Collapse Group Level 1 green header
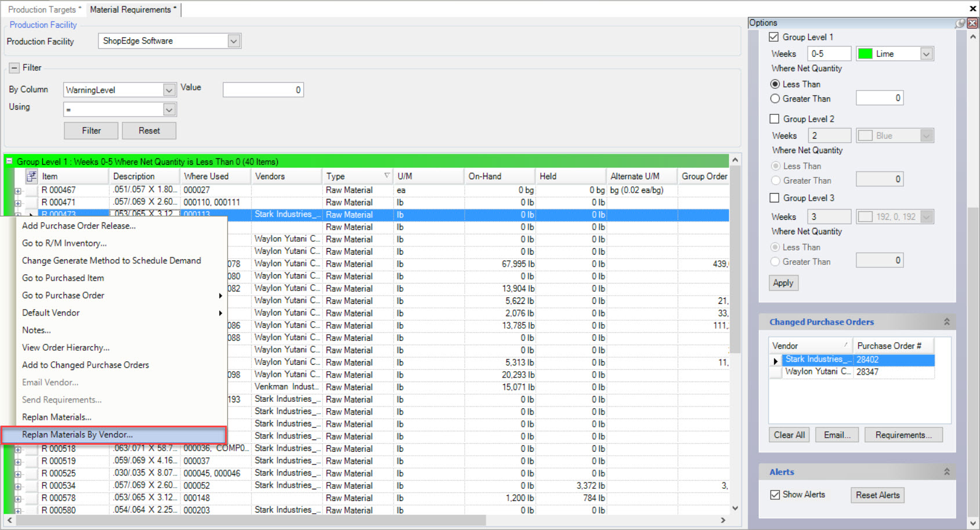Image resolution: width=980 pixels, height=530 pixels. [x=9, y=161]
